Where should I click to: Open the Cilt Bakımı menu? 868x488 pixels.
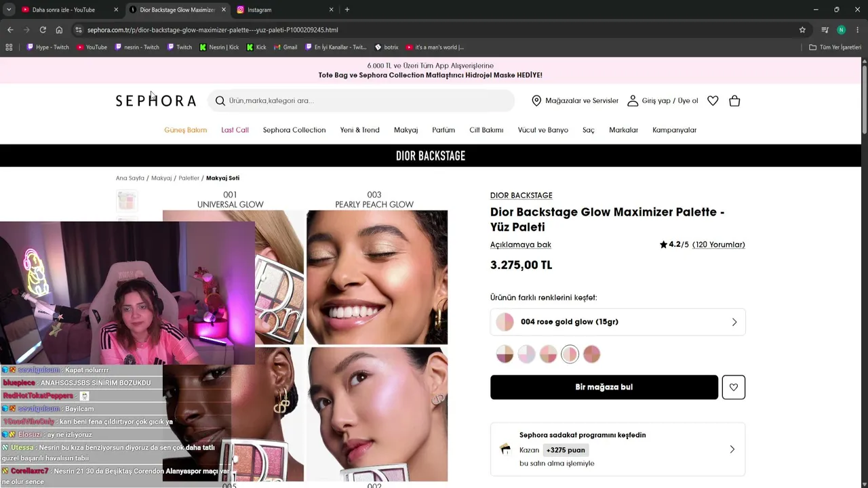pos(486,130)
